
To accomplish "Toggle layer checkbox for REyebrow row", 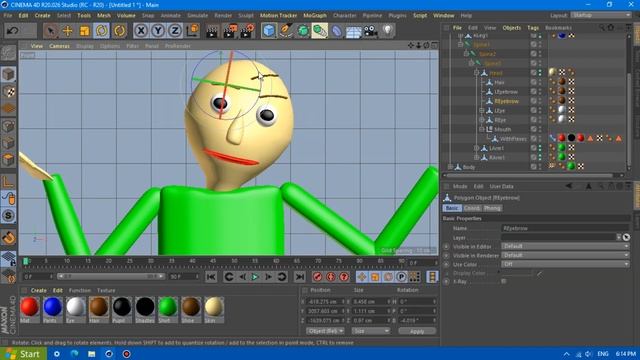I will pyautogui.click(x=533, y=101).
